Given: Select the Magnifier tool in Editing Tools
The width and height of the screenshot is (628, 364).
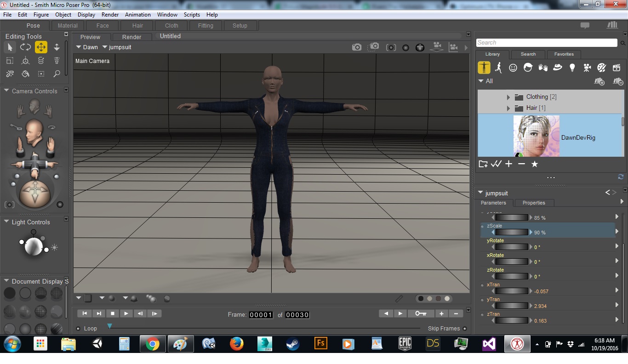Looking at the screenshot, I should pos(57,74).
